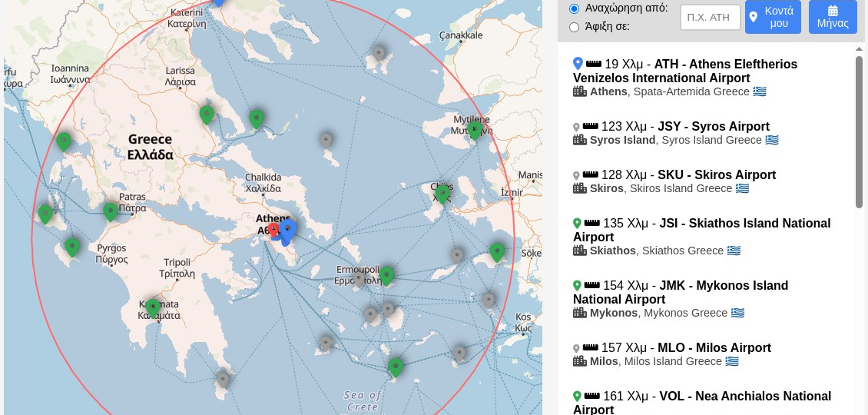868x415 pixels.
Task: Click gray Skyros airport marker on map
Action: click(x=326, y=140)
